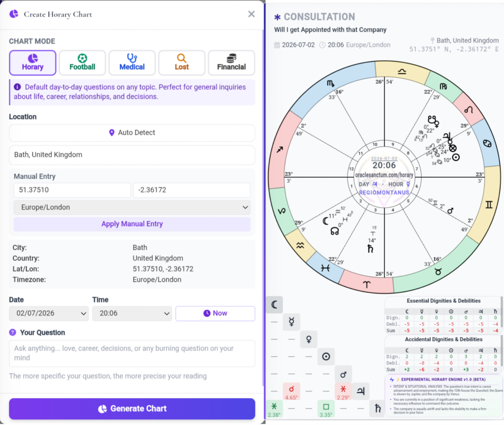Click the Sun glyph in aspect grid
Screen dimensions: 504x425
(326, 357)
